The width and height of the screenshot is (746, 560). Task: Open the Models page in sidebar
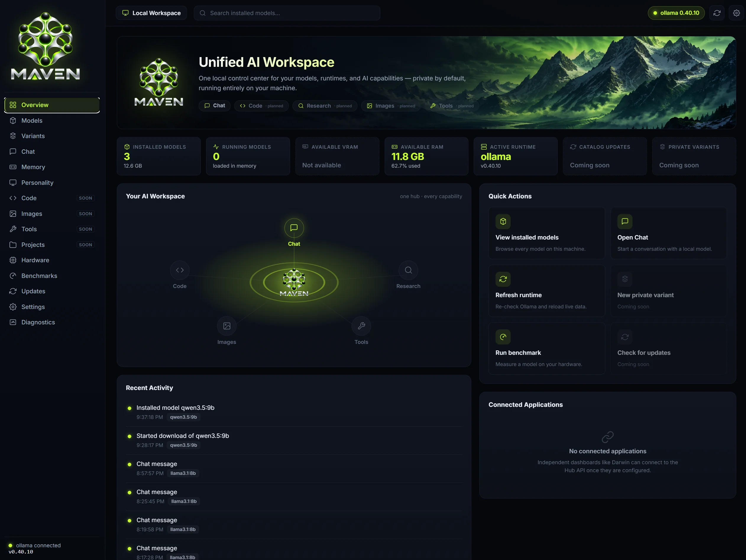point(52,121)
